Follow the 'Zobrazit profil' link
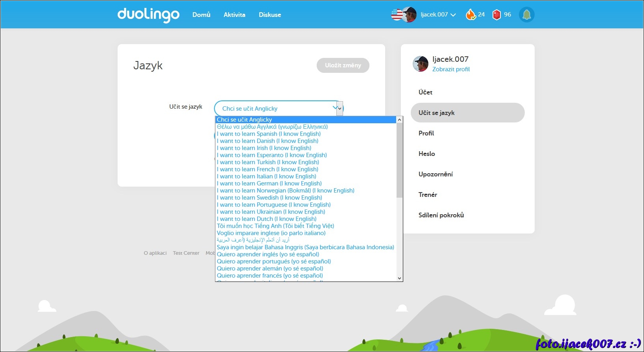The width and height of the screenshot is (644, 352). [451, 69]
